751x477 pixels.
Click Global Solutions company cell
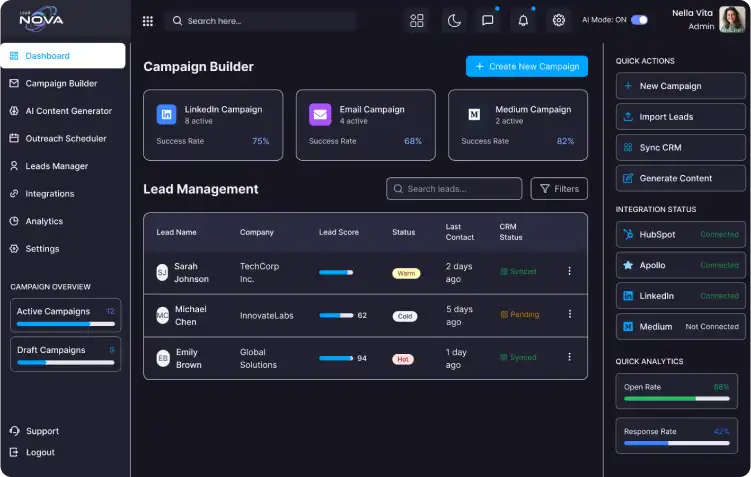(258, 359)
